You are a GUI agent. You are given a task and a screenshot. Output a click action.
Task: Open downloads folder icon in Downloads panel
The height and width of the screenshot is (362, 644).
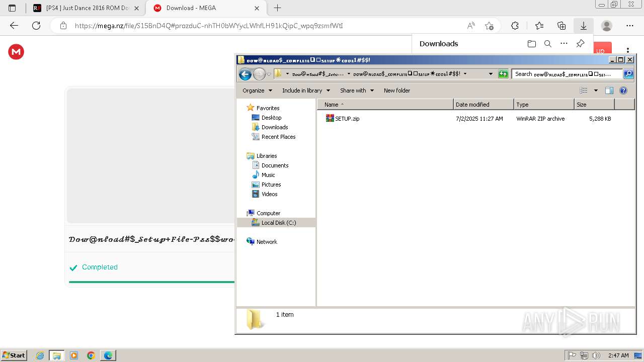pyautogui.click(x=532, y=44)
